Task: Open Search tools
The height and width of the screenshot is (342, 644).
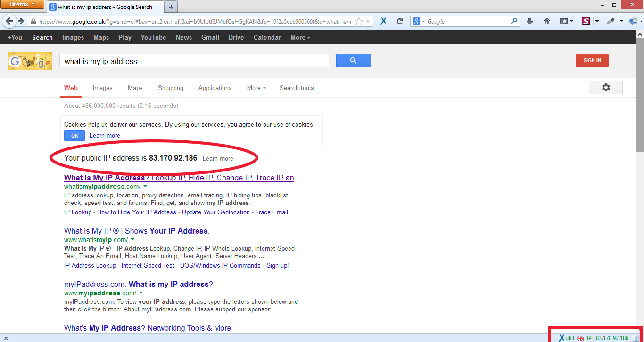Action: [x=297, y=88]
